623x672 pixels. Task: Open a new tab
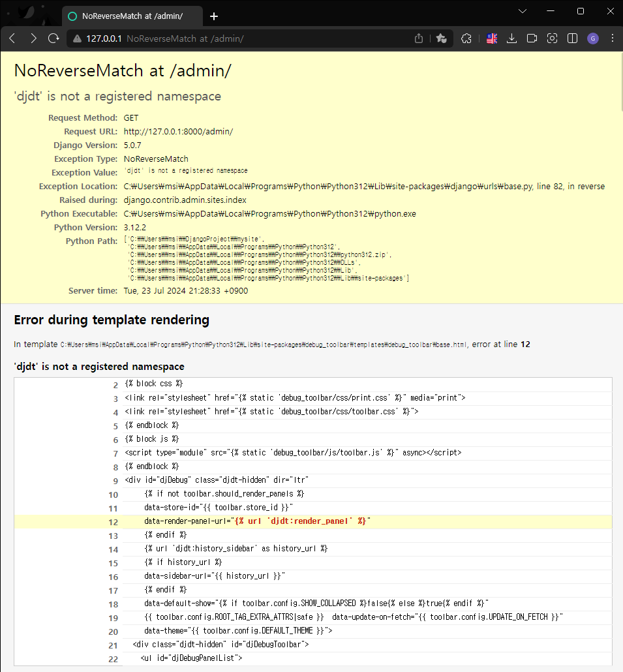click(214, 16)
